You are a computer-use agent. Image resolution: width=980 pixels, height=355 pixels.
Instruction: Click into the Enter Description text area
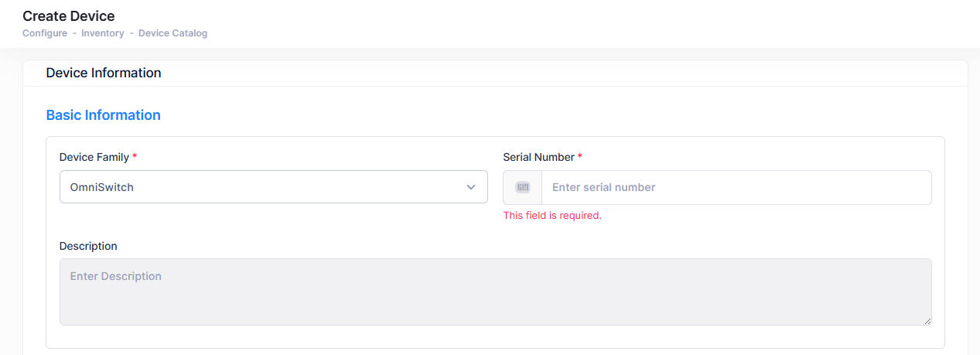[x=495, y=292]
